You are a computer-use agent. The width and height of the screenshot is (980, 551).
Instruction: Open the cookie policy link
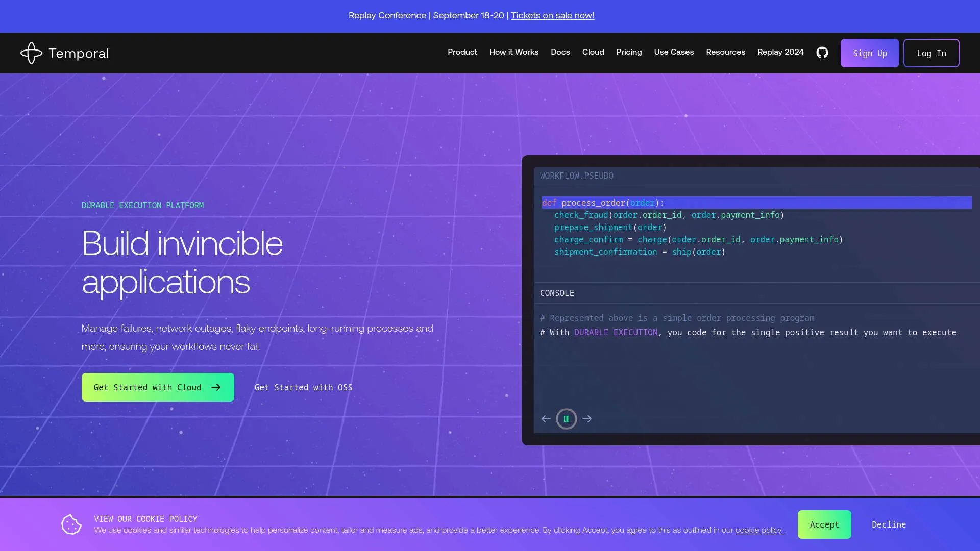pyautogui.click(x=758, y=530)
